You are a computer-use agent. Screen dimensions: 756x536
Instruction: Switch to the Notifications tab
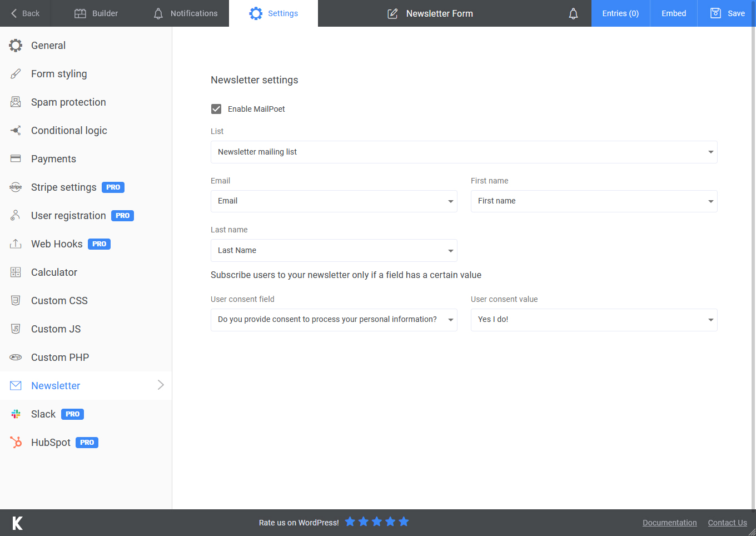click(185, 13)
